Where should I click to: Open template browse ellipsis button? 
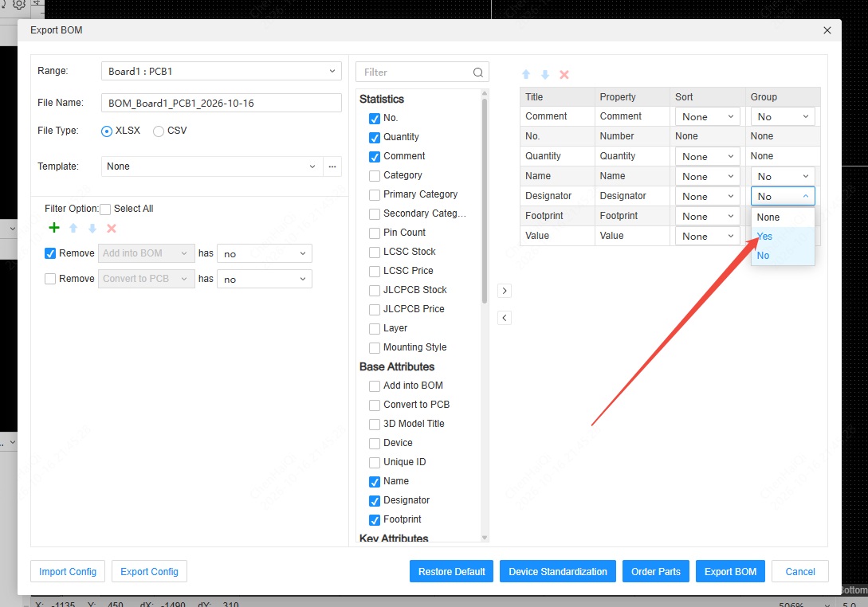pos(332,166)
